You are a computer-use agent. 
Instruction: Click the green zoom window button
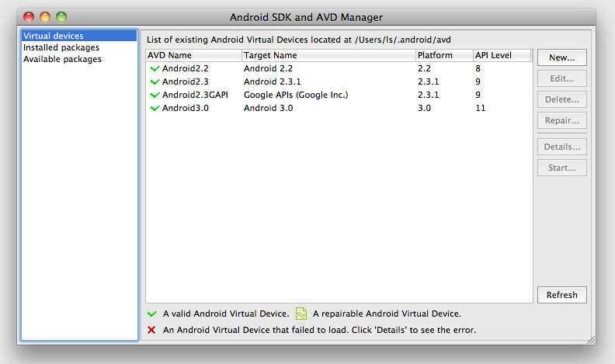pyautogui.click(x=61, y=16)
